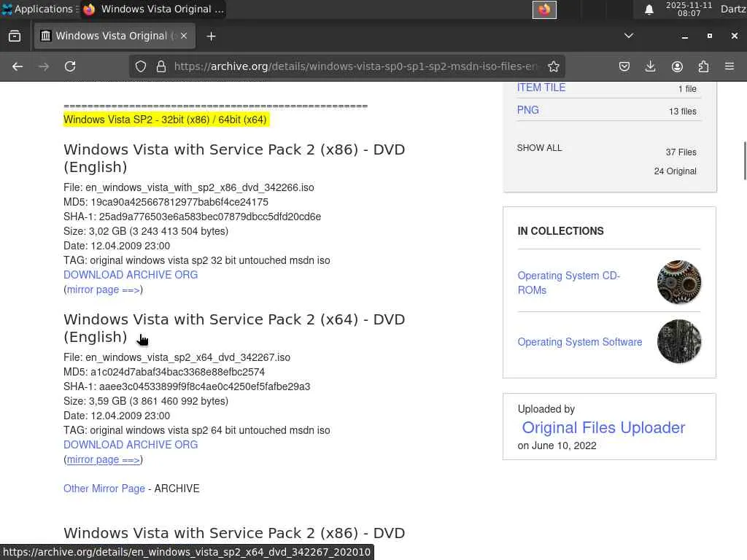The height and width of the screenshot is (560, 747).
Task: Open the Operating System CD-ROMs collection
Action: click(569, 283)
